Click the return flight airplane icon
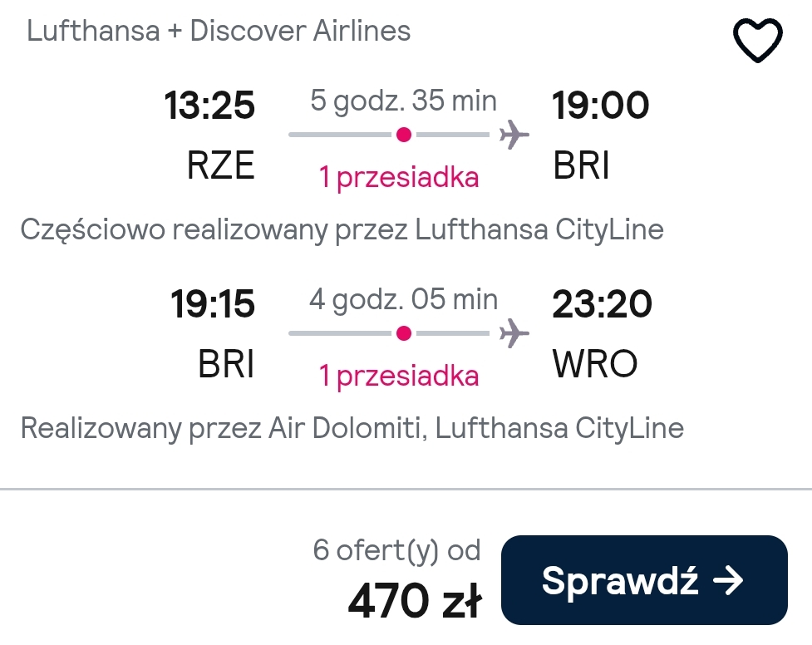 514,333
